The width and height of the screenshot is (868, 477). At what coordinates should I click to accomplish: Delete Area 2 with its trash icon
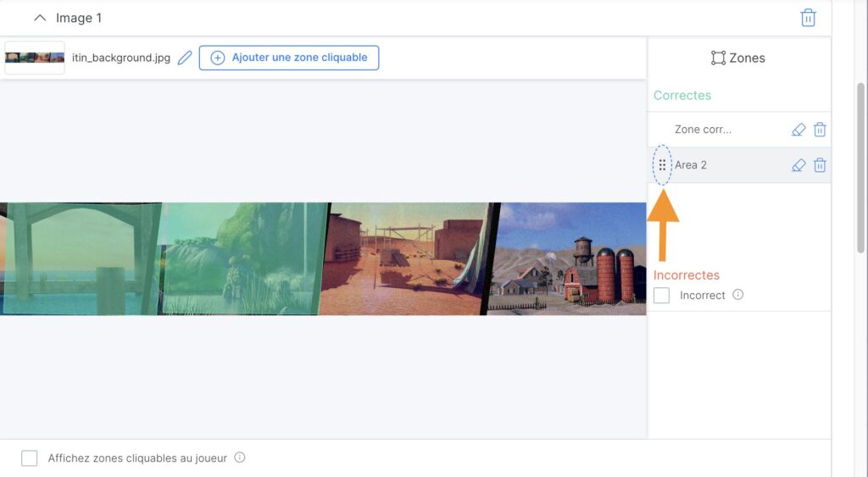click(x=820, y=165)
